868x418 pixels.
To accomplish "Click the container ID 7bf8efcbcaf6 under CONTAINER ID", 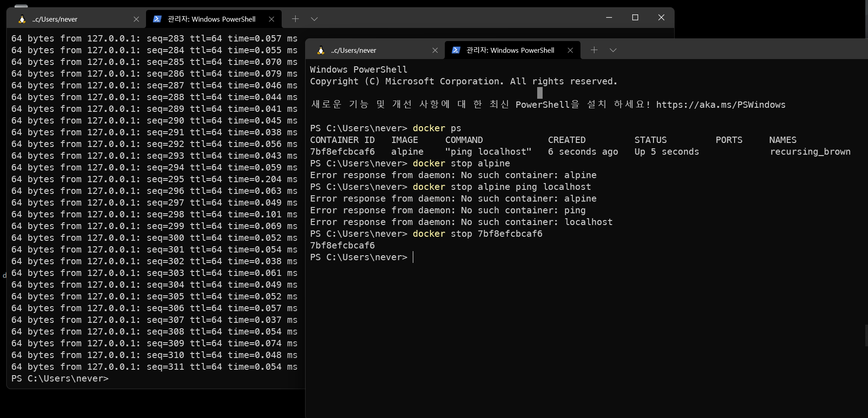I will 343,152.
